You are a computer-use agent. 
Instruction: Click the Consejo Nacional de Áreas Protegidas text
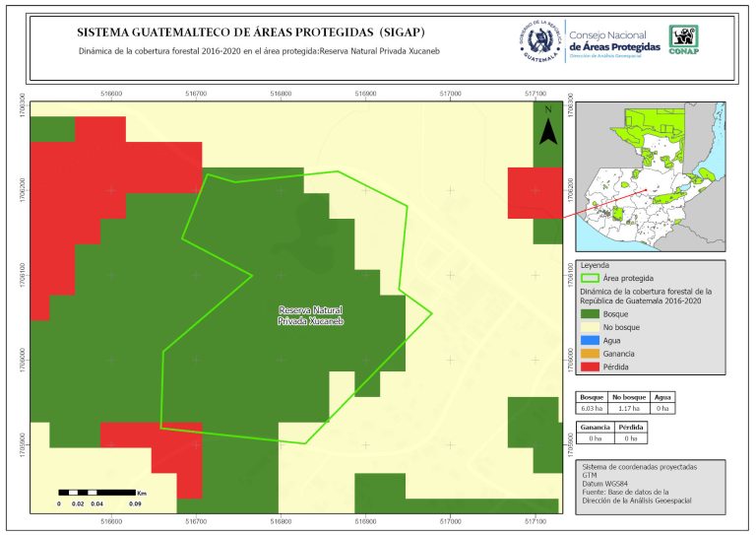point(614,41)
